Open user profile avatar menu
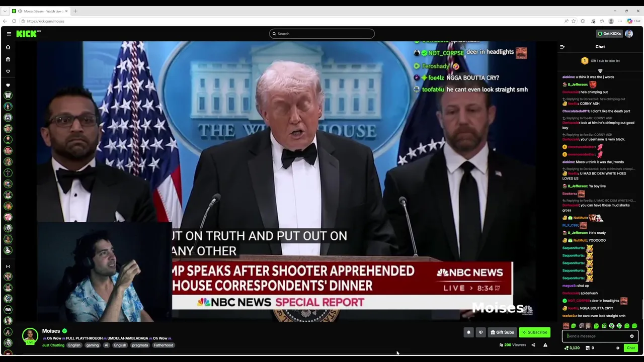644x362 pixels. [x=629, y=34]
